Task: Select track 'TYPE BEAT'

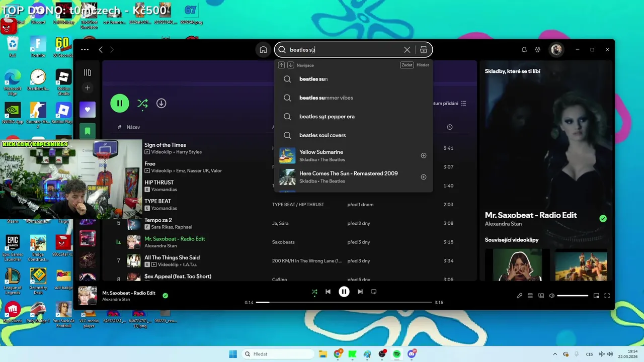Action: [x=157, y=201]
